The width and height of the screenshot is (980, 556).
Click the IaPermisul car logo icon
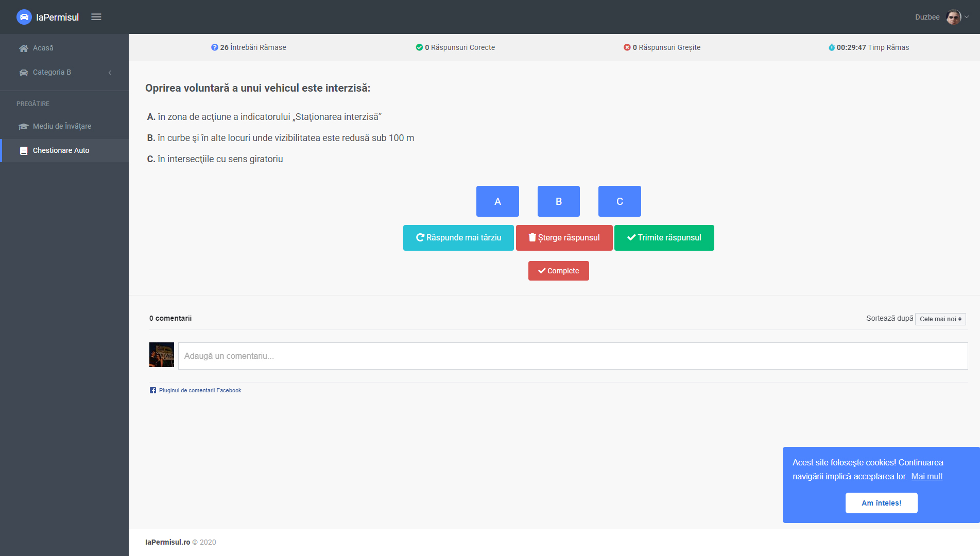[x=24, y=17]
